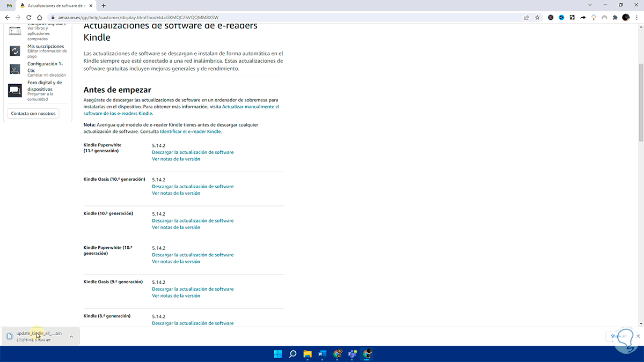Open a new browser tab
644x362 pixels.
104,5
